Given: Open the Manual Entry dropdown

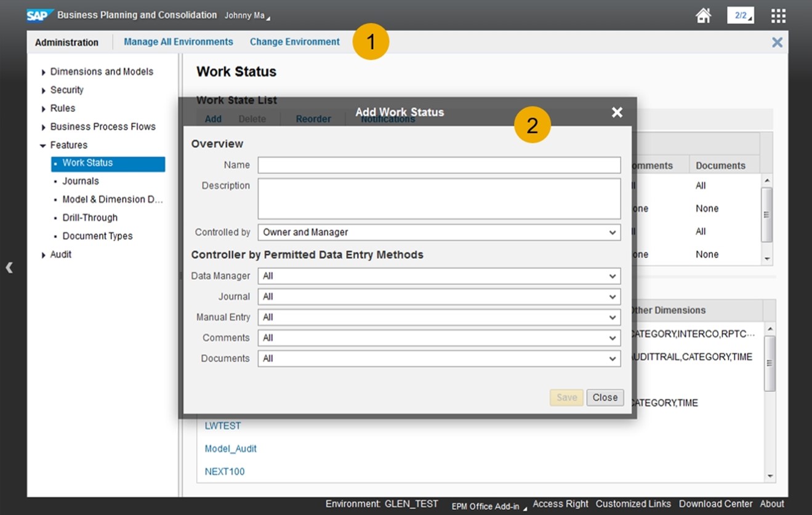Looking at the screenshot, I should (439, 317).
